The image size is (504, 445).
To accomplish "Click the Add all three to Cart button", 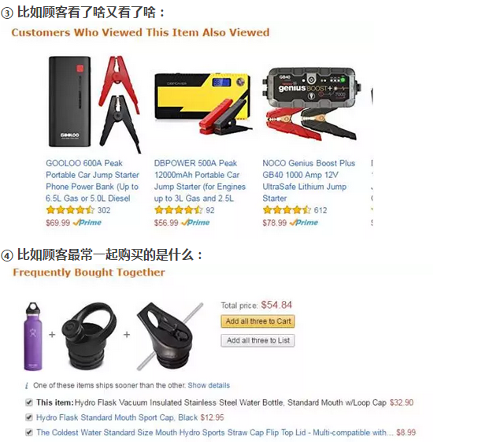I will [258, 321].
